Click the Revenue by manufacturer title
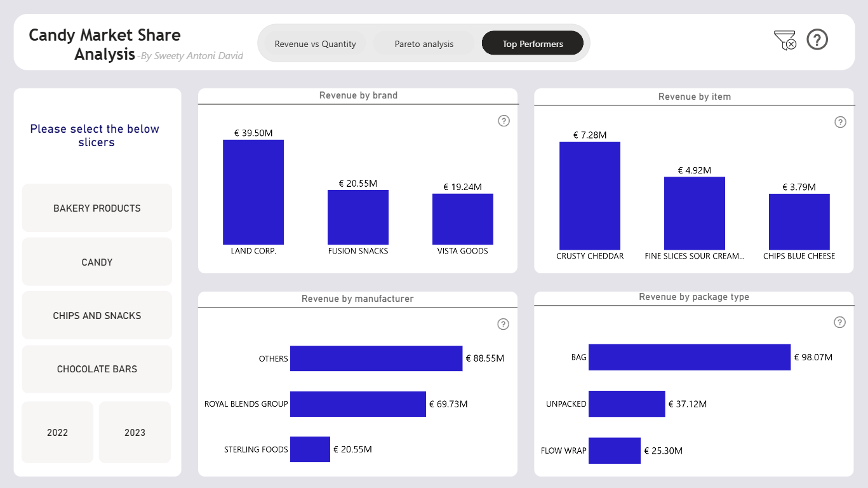This screenshot has width=868, height=488. pos(357,299)
